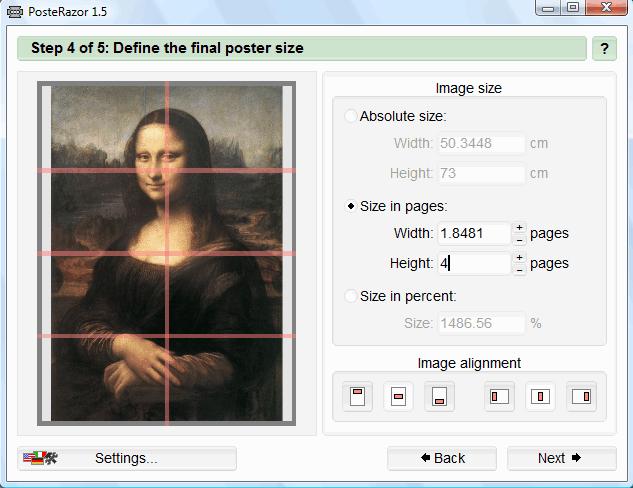Increase width in pages with plus
Viewport: 633px width, 488px height.
[x=519, y=228]
